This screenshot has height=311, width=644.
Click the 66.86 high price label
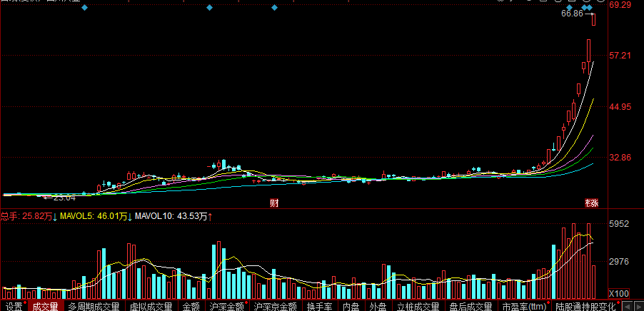[x=572, y=14]
